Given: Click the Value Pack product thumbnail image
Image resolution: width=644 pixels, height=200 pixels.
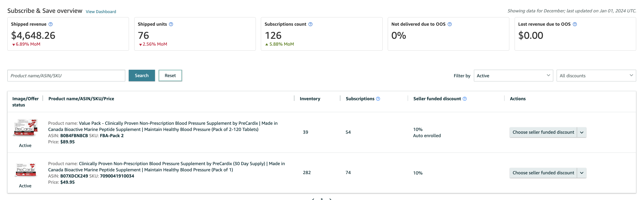Looking at the screenshot, I should click(25, 128).
